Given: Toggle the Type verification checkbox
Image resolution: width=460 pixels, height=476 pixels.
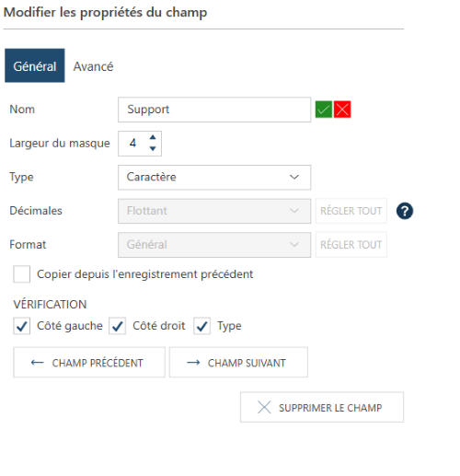Looking at the screenshot, I should (x=201, y=326).
